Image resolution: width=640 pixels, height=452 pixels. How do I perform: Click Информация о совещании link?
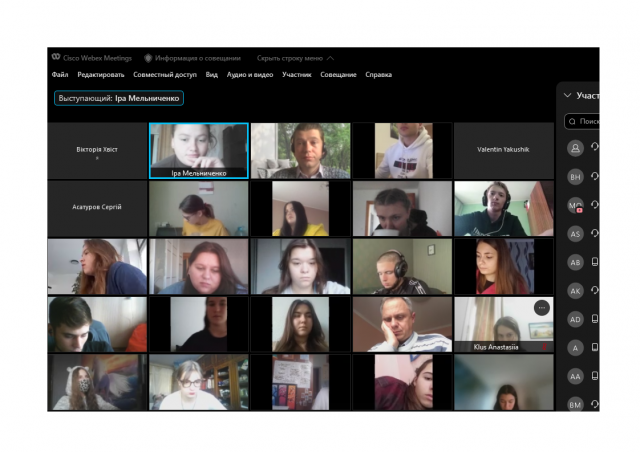click(198, 58)
